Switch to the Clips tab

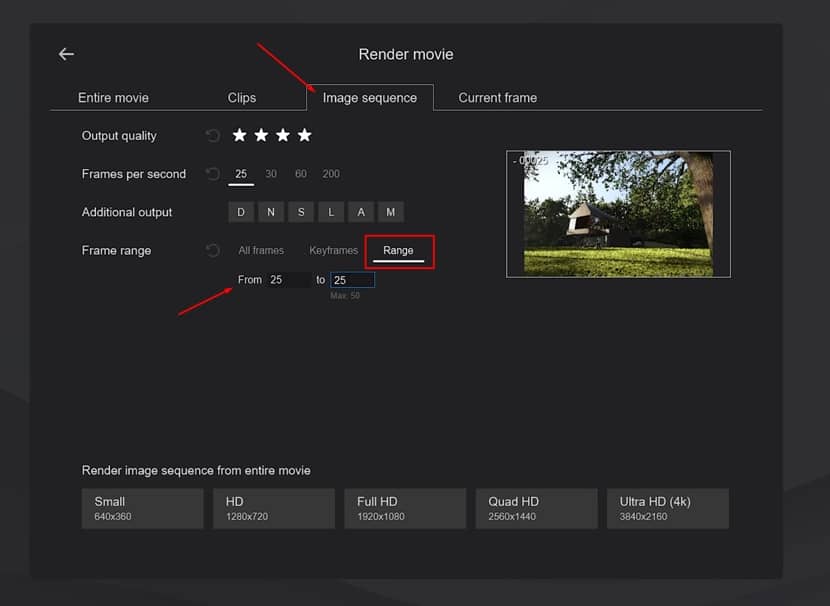[x=242, y=98]
